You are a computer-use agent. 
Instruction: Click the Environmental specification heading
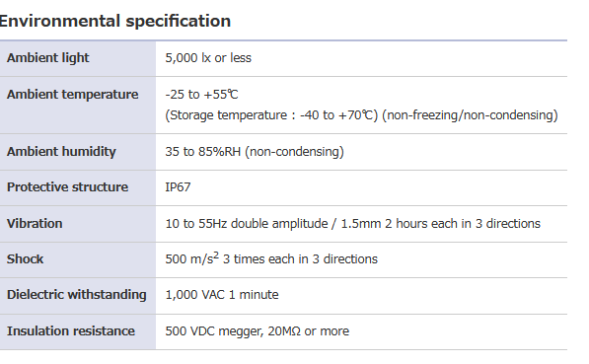pyautogui.click(x=114, y=21)
